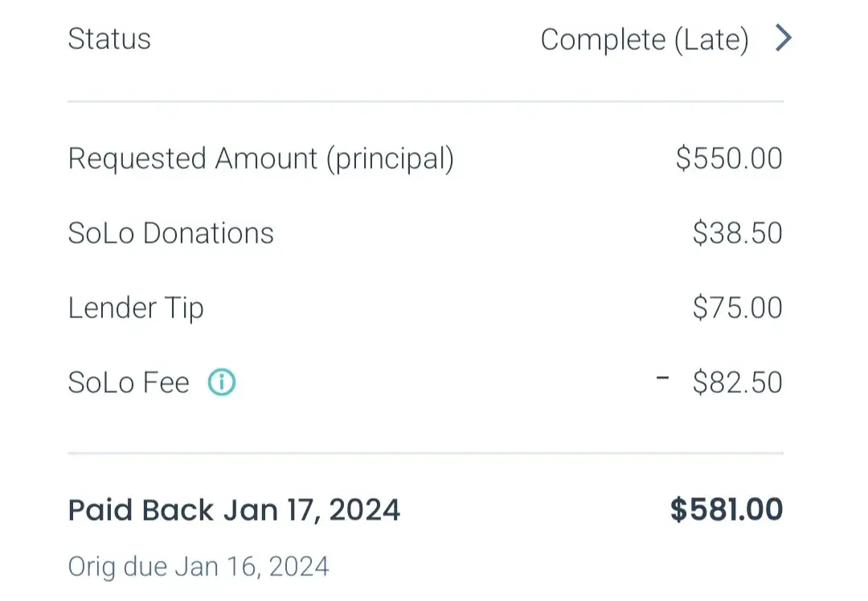Tap the $38.50 donation amount
This screenshot has height=601, width=868.
coord(737,233)
